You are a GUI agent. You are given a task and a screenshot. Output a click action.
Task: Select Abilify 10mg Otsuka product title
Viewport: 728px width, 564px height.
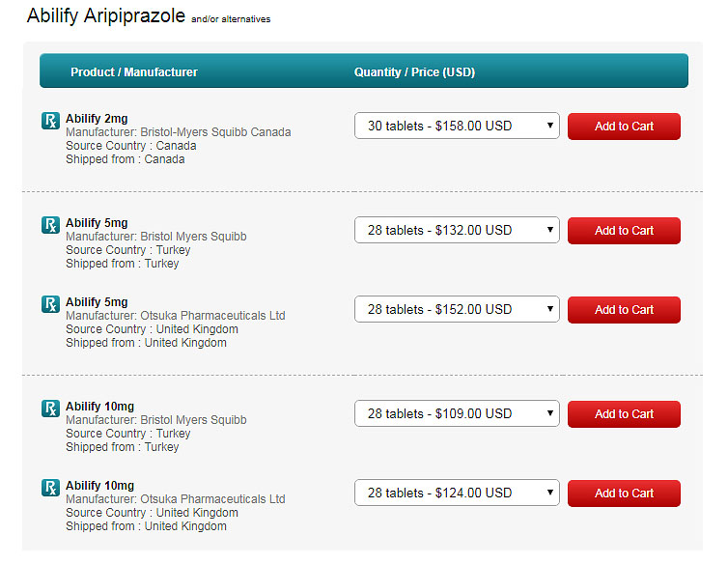coord(99,486)
